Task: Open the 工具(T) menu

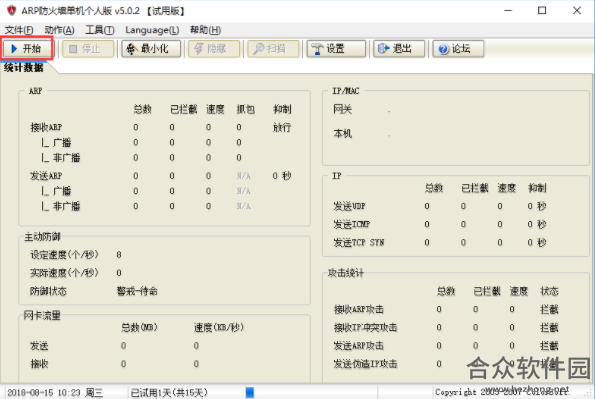Action: 100,30
